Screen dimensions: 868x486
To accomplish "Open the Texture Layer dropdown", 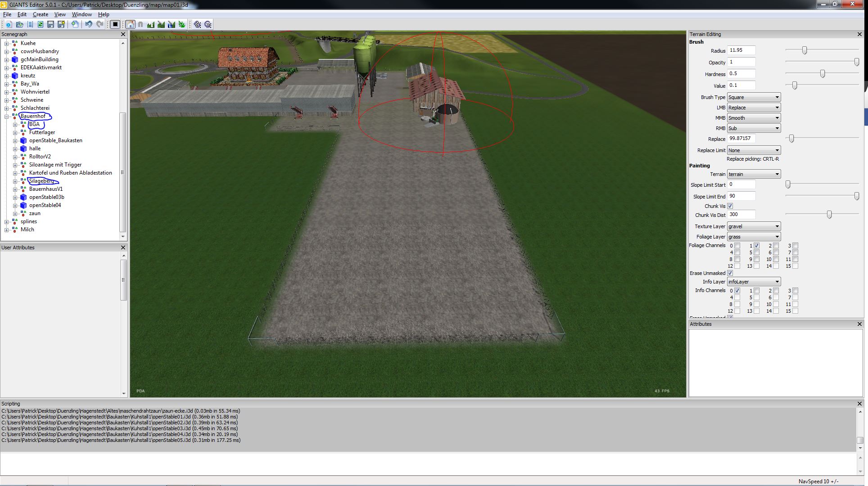I will 754,226.
